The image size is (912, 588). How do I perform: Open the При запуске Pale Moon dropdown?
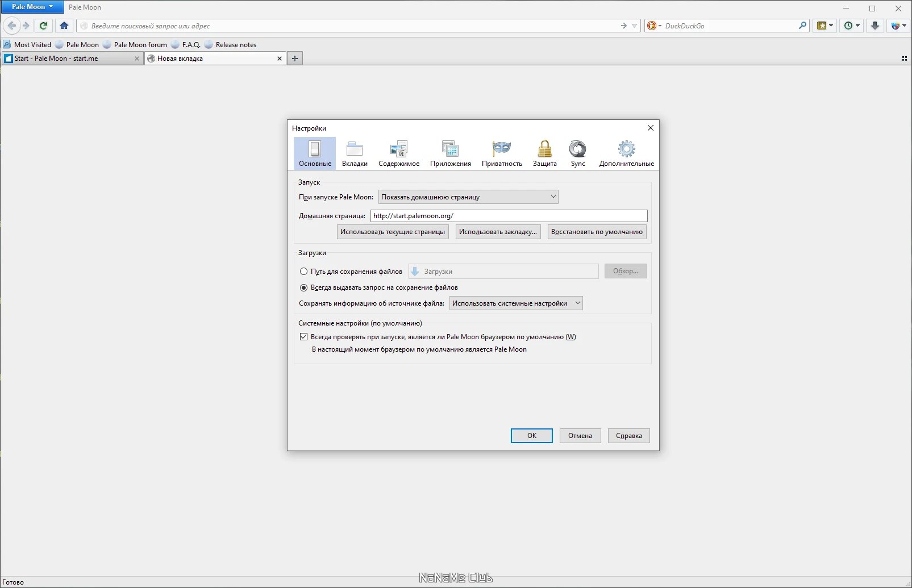pyautogui.click(x=468, y=197)
